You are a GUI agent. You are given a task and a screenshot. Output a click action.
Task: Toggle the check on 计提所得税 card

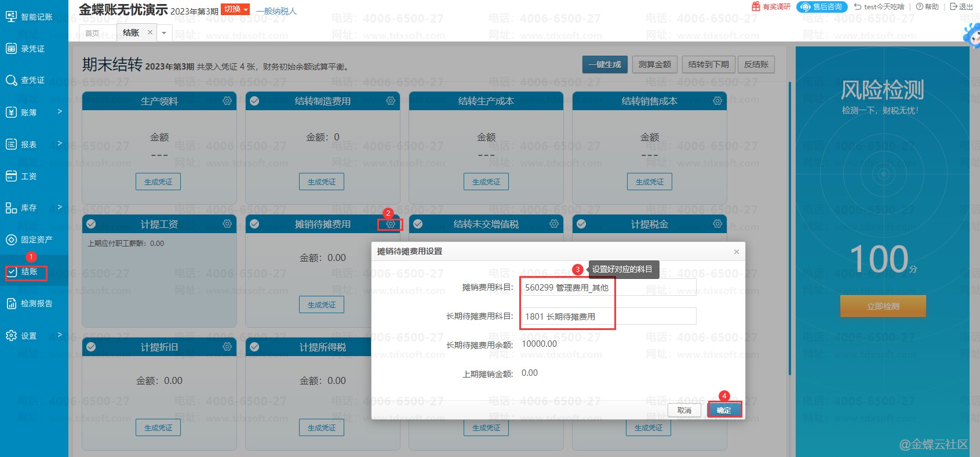click(254, 347)
